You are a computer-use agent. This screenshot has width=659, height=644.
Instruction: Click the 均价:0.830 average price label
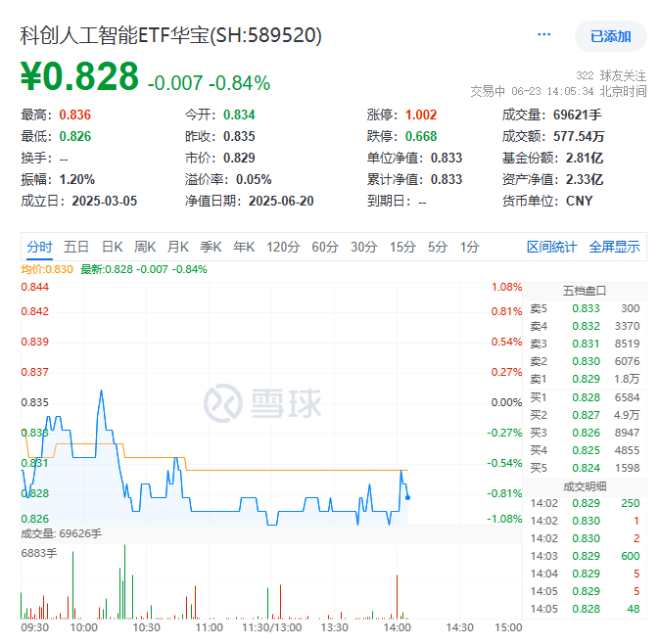point(47,269)
